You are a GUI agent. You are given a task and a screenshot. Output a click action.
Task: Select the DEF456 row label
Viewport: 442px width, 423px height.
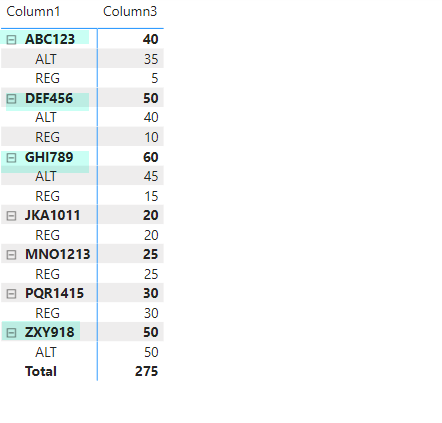coord(49,98)
